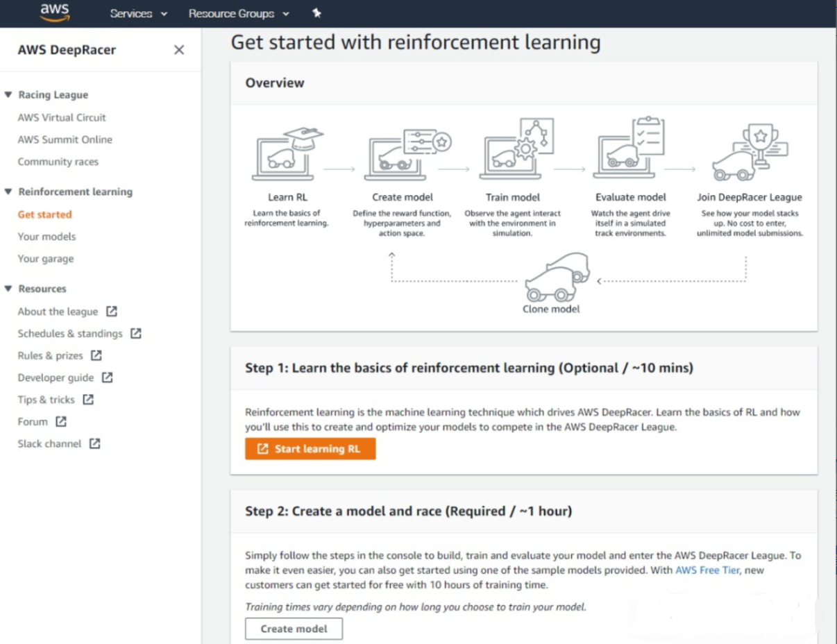This screenshot has width=837, height=644.
Task: Click the Clone model cars icon
Action: coord(557,276)
